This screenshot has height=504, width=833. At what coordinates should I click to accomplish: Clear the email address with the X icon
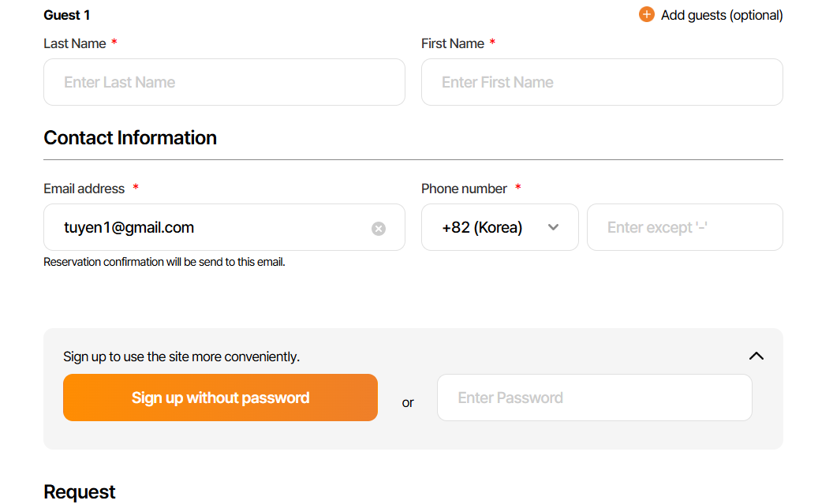coord(379,229)
